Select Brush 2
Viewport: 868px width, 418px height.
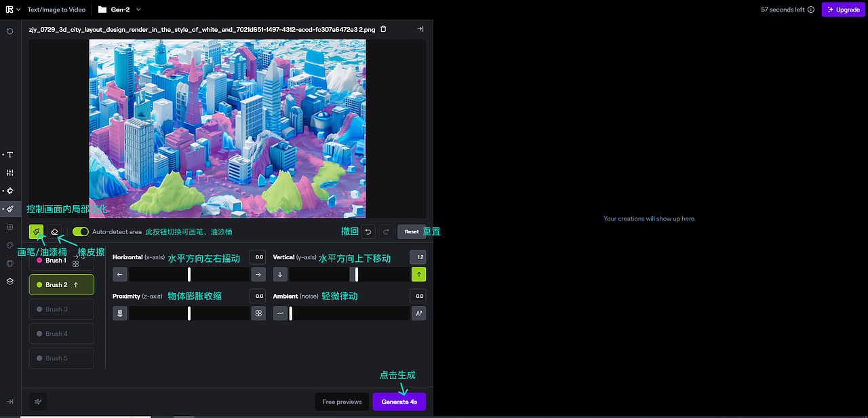61,285
